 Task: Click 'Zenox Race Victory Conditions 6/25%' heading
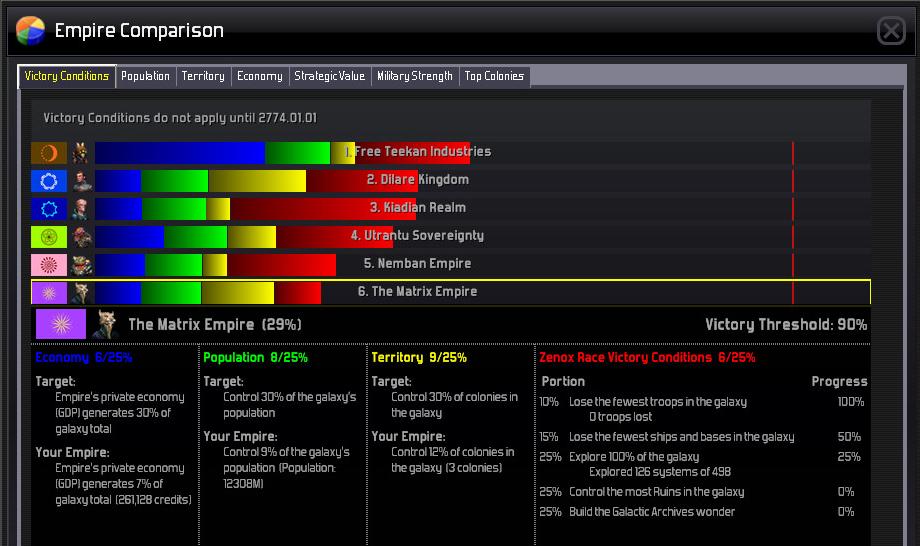tap(647, 357)
